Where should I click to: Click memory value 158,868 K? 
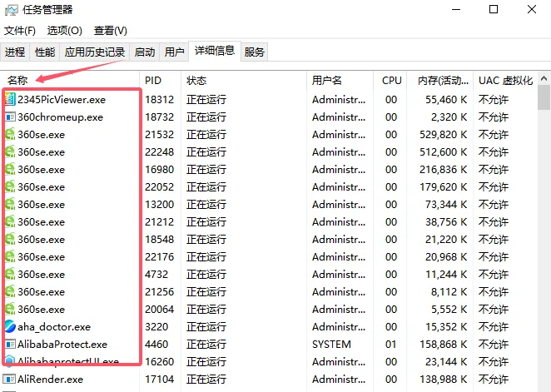(444, 345)
